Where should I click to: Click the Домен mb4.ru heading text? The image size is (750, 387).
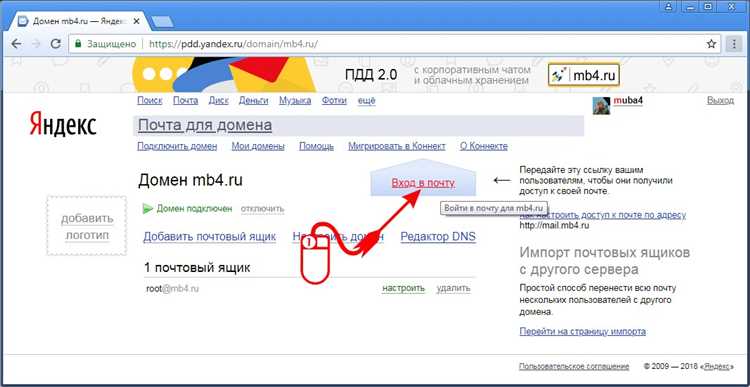point(190,180)
